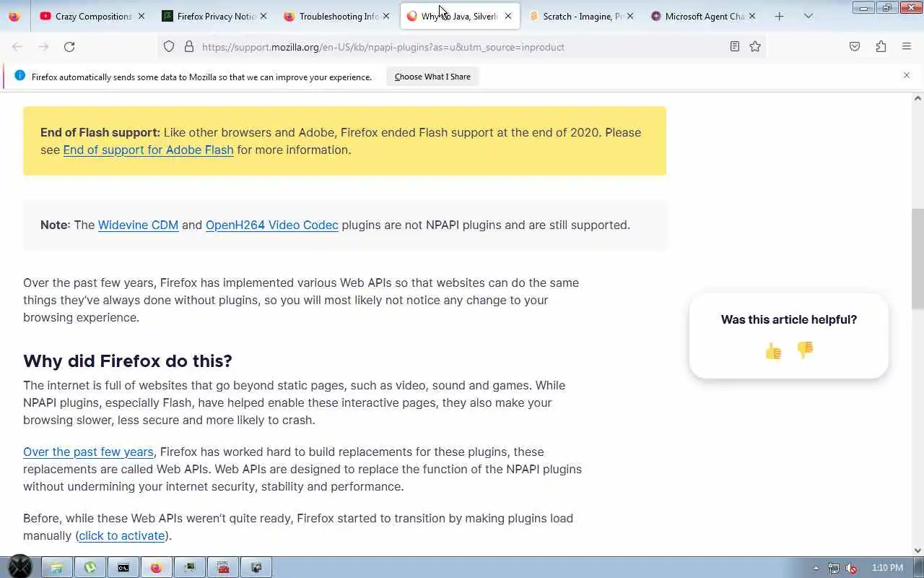Go forward one page

(x=43, y=47)
